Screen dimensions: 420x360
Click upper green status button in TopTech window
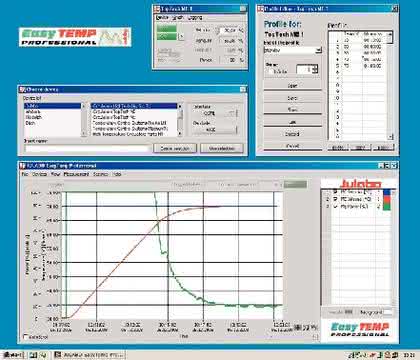click(167, 29)
